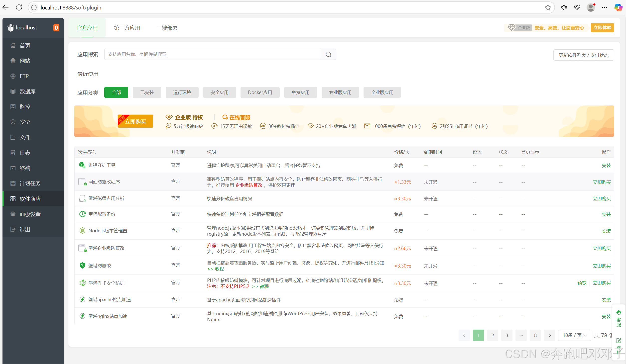Filter by 免费应用 category
Image resolution: width=626 pixels, height=364 pixels.
[300, 92]
